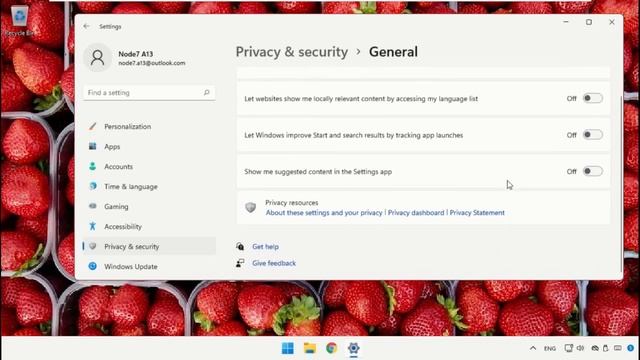Open Apps settings

[x=149, y=147]
